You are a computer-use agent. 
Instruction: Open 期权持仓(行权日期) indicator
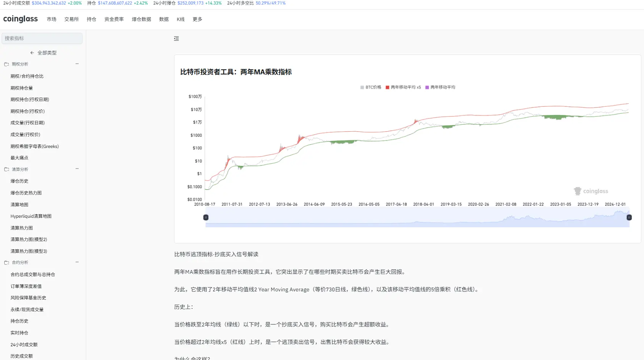(30, 100)
